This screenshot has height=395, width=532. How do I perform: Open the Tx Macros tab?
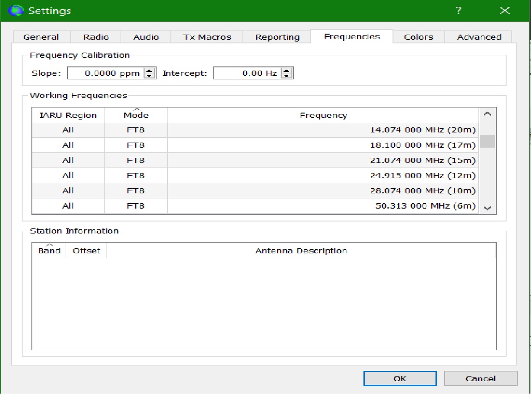(x=206, y=37)
